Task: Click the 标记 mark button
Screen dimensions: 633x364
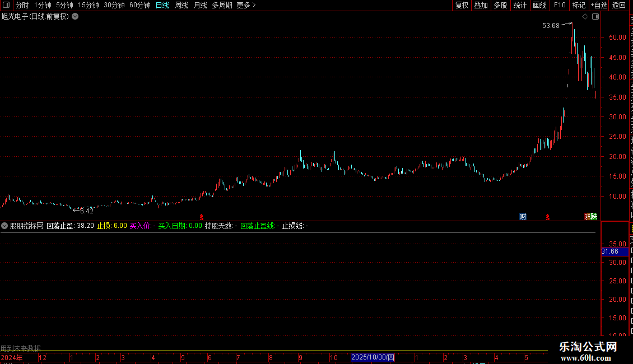Action: point(579,5)
